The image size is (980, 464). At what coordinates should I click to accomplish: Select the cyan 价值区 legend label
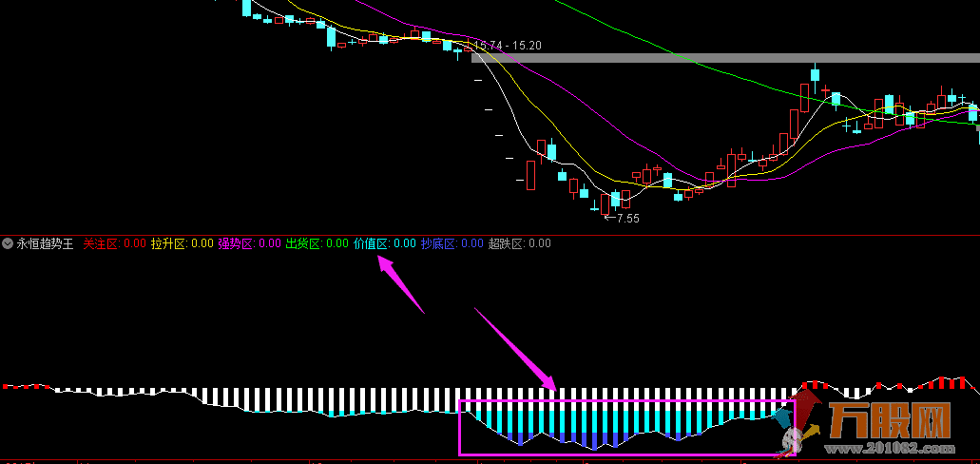371,243
